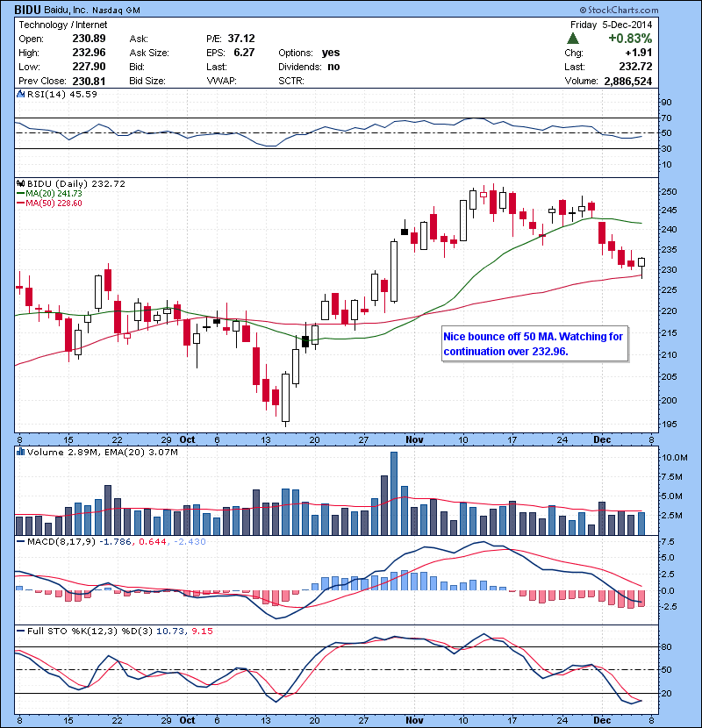This screenshot has width=702, height=728.
Task: Click the Chg value +1.91
Action: [639, 53]
